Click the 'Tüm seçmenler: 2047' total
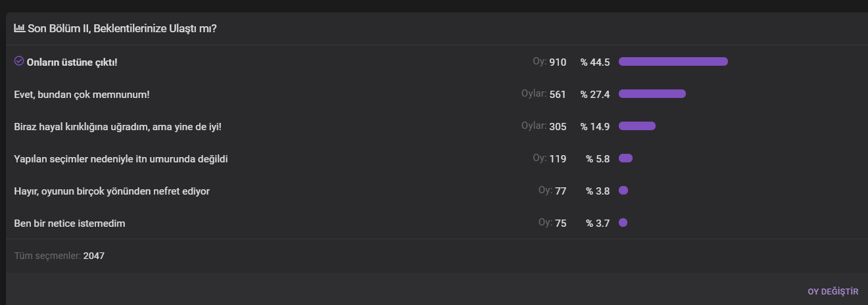The image size is (868, 305). click(59, 256)
